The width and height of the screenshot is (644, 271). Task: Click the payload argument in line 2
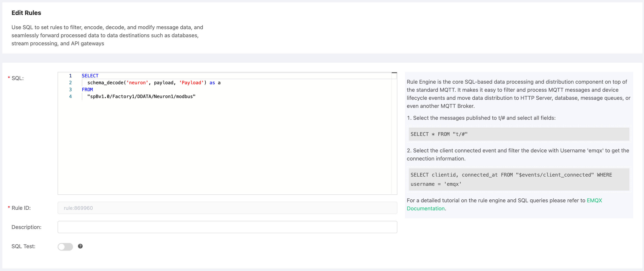(163, 83)
